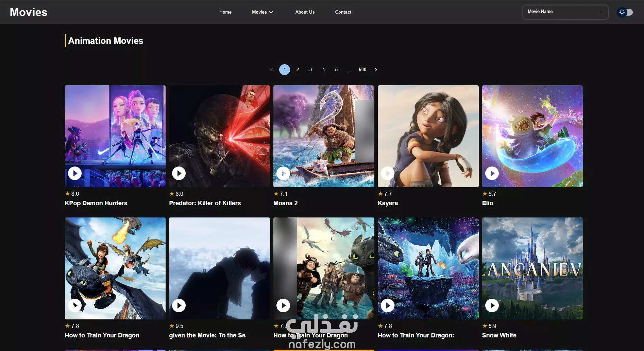Jump to last page 500
Image resolution: width=644 pixels, height=351 pixels.
pyautogui.click(x=362, y=70)
